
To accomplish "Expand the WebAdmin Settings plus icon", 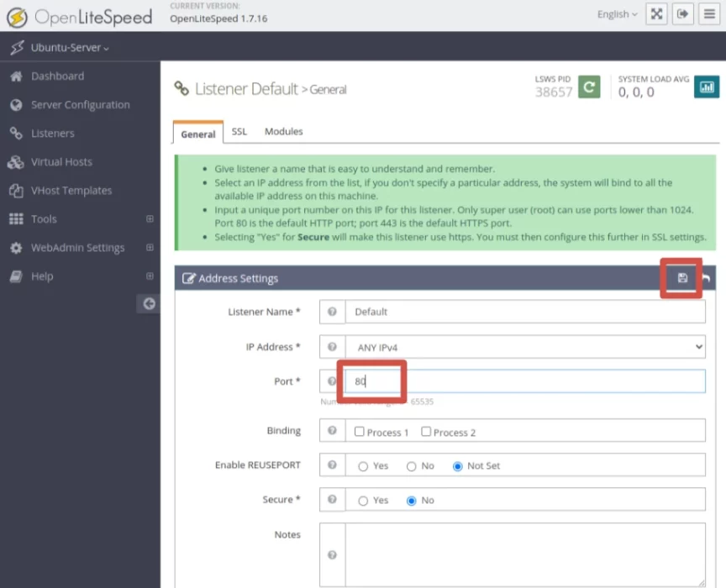I will pyautogui.click(x=150, y=247).
